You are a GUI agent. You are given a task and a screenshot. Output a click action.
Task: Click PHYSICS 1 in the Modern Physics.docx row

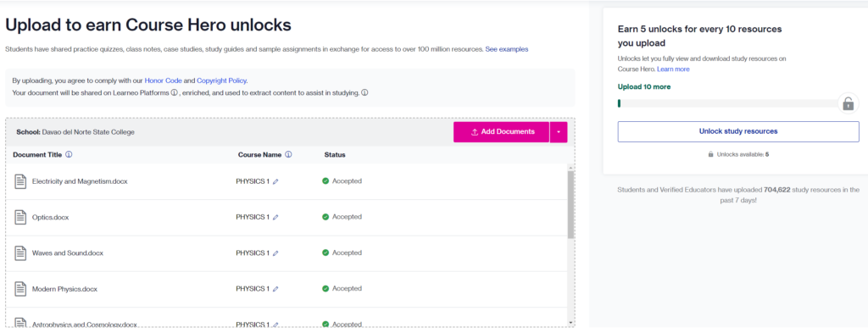click(253, 289)
